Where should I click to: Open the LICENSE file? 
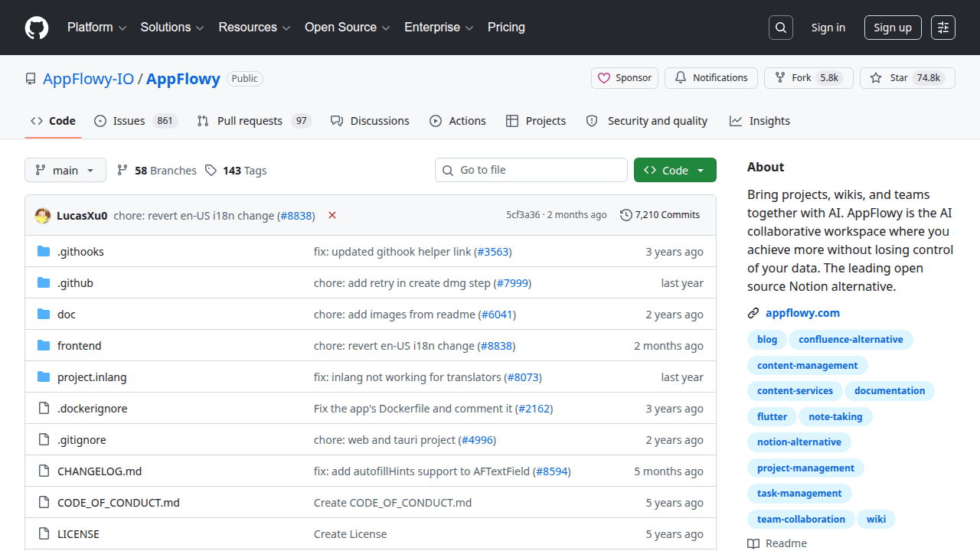(x=78, y=534)
